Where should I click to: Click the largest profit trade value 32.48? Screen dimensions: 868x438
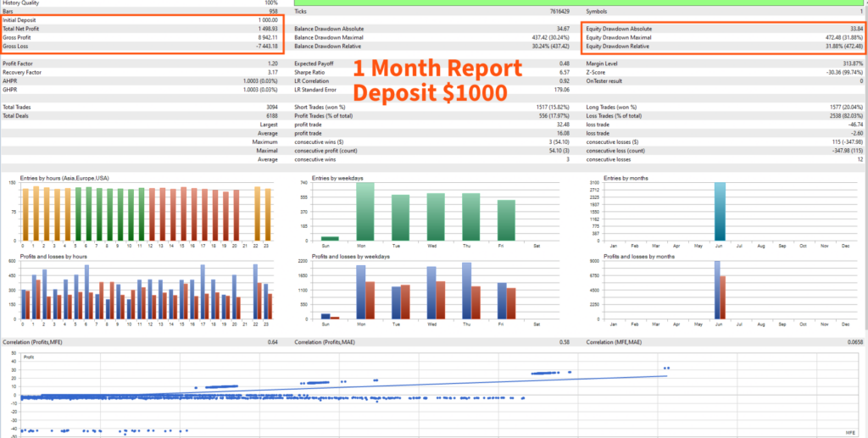point(564,125)
